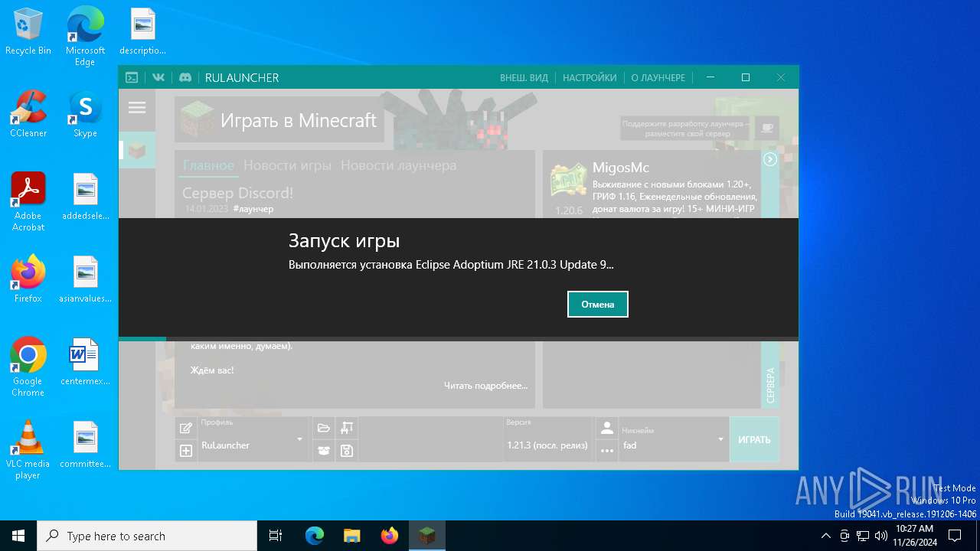The width and height of the screenshot is (980, 551).
Task: Open the О ЛАУНЧЕРЕ menu
Action: pos(658,77)
